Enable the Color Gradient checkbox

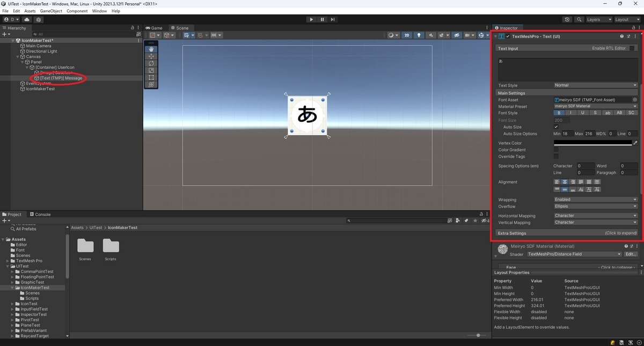click(556, 150)
